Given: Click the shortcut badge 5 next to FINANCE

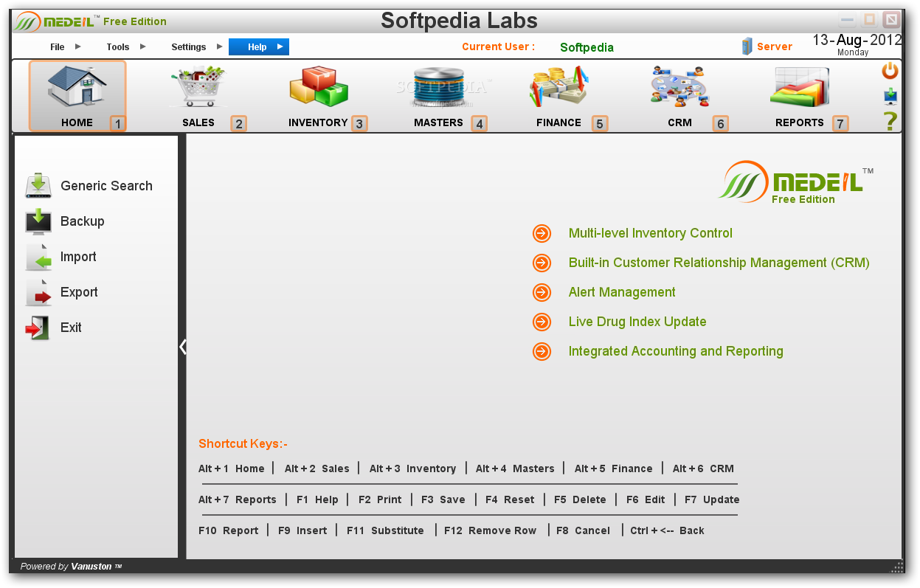Looking at the screenshot, I should 600,124.
